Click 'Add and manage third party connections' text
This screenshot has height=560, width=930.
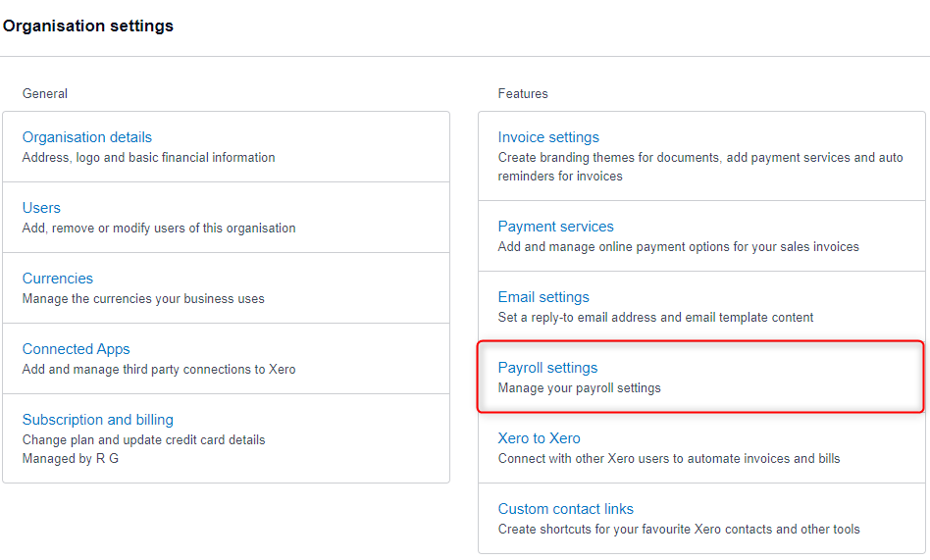(159, 369)
